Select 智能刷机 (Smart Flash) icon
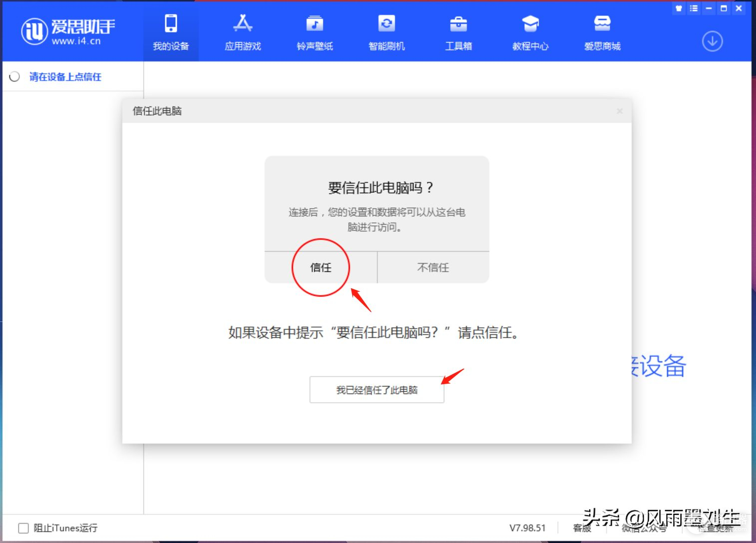This screenshot has width=756, height=543. [386, 33]
